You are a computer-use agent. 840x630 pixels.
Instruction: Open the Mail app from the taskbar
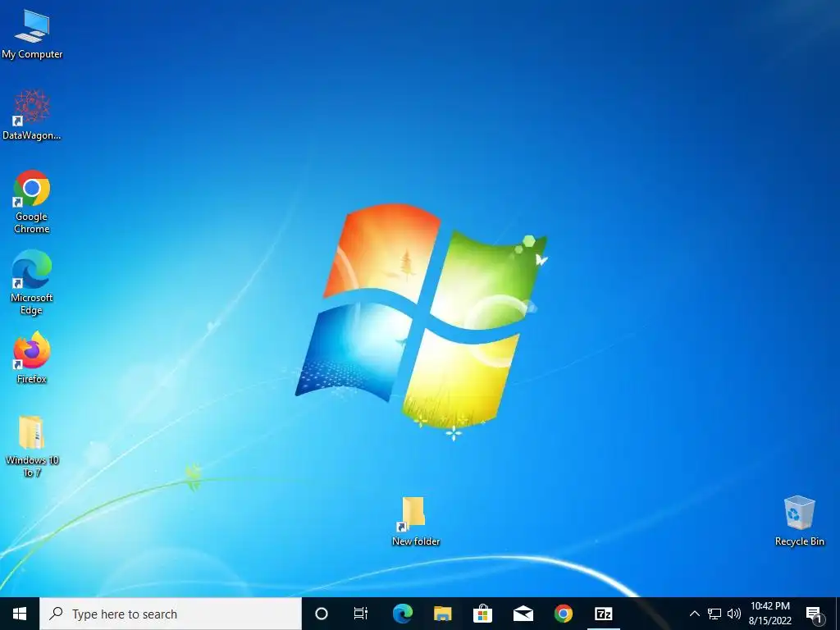pos(523,614)
